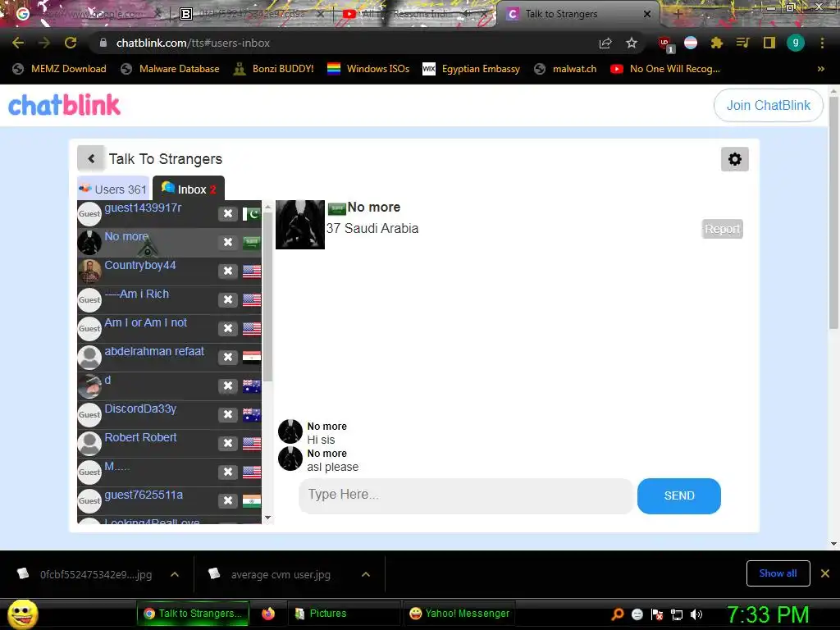
Task: Click the volume speaker tray icon
Action: click(x=696, y=614)
